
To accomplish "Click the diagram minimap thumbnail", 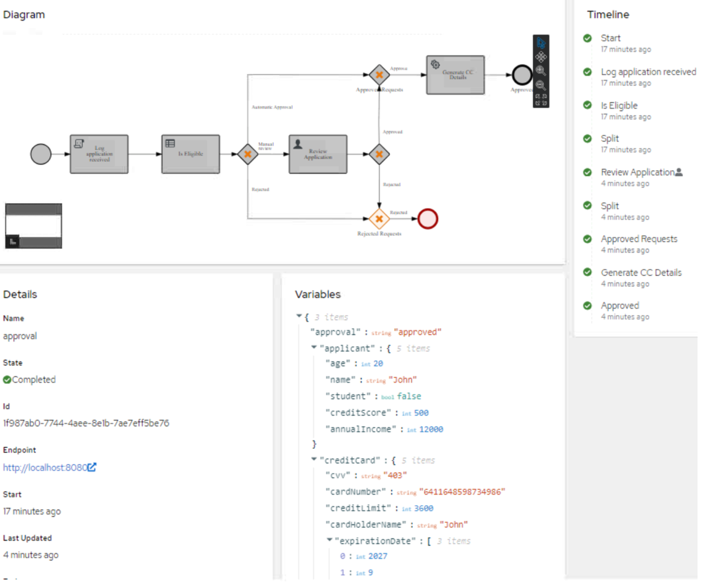I will tap(34, 226).
